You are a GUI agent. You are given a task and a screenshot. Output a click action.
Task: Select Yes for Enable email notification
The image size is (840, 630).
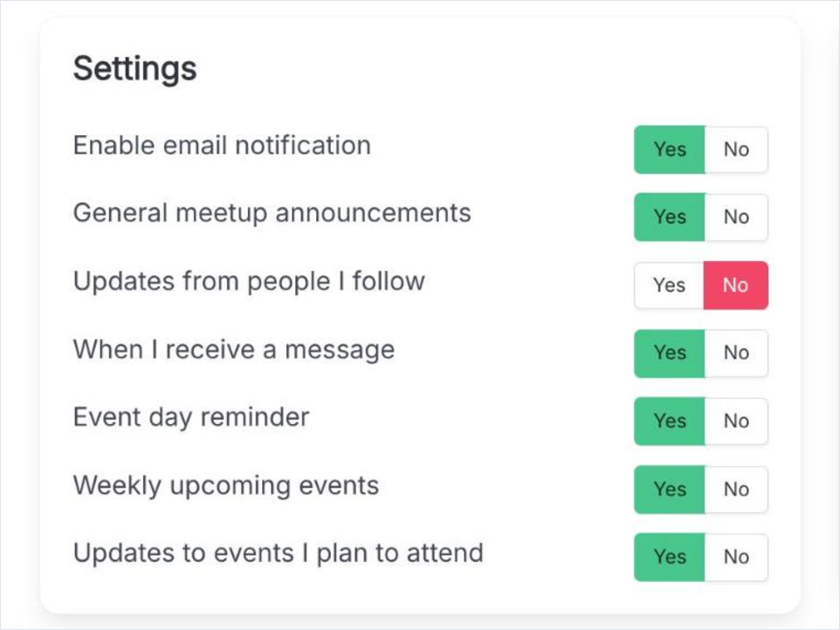point(670,149)
